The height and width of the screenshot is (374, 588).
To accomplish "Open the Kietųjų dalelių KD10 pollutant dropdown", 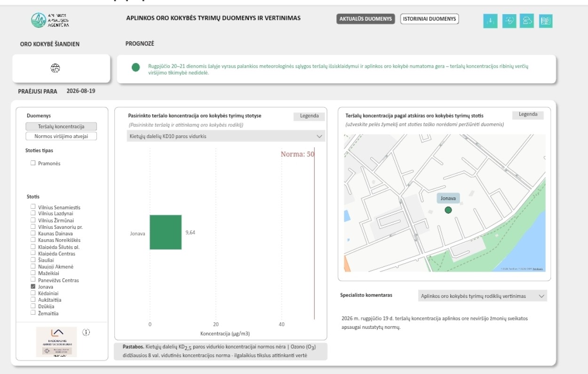I will click(226, 136).
